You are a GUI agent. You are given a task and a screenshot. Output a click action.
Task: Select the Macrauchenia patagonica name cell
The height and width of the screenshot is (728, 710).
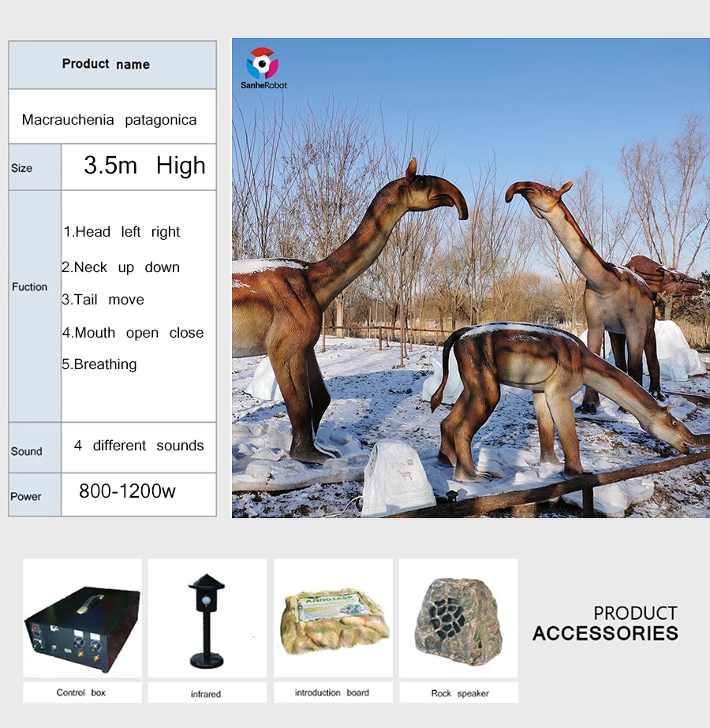tap(109, 120)
